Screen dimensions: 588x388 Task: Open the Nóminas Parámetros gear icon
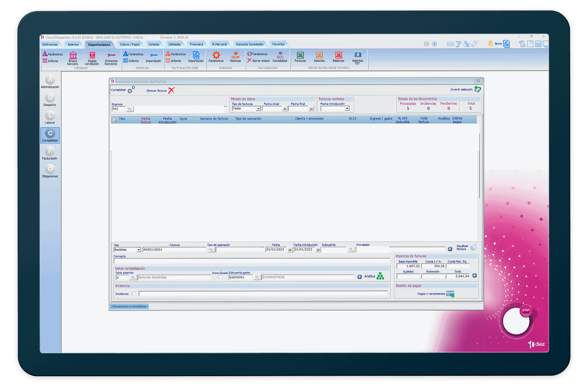216,56
